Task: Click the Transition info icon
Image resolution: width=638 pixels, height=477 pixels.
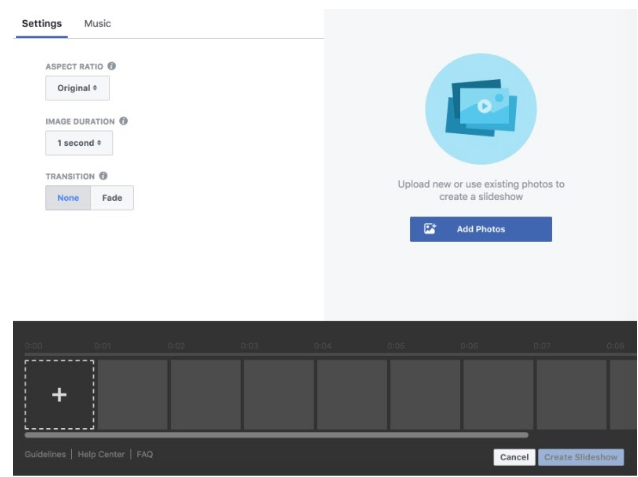Action: click(x=103, y=176)
